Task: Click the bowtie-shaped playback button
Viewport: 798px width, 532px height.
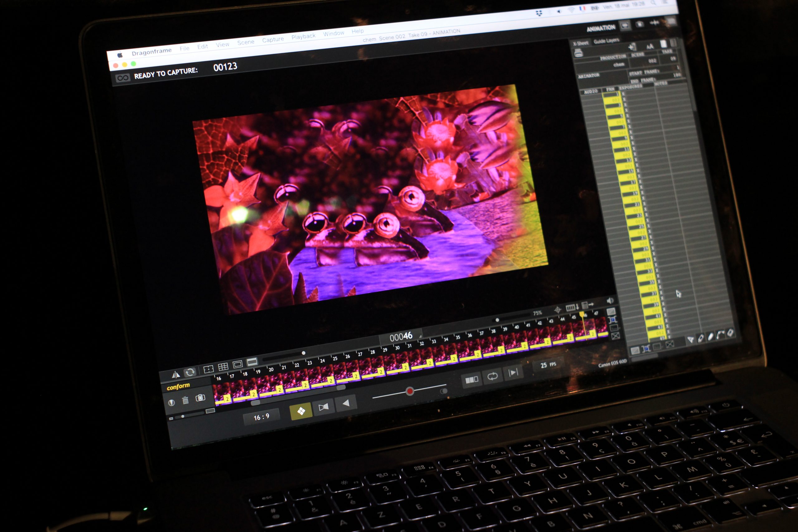Action: tap(323, 406)
